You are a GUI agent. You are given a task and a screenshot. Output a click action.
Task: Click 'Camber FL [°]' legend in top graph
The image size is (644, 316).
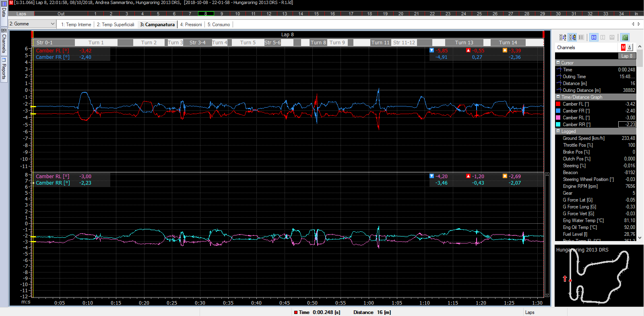click(x=52, y=50)
